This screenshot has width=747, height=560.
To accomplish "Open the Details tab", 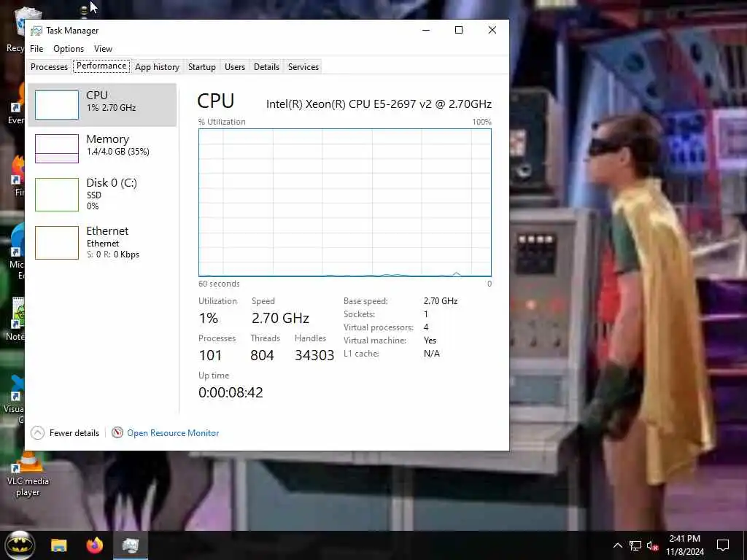I will coord(266,66).
